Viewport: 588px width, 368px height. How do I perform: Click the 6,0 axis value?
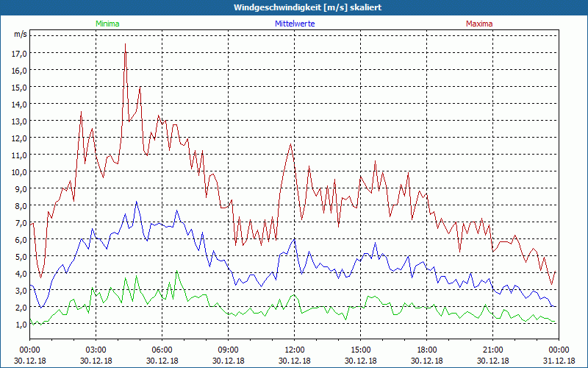(21, 240)
